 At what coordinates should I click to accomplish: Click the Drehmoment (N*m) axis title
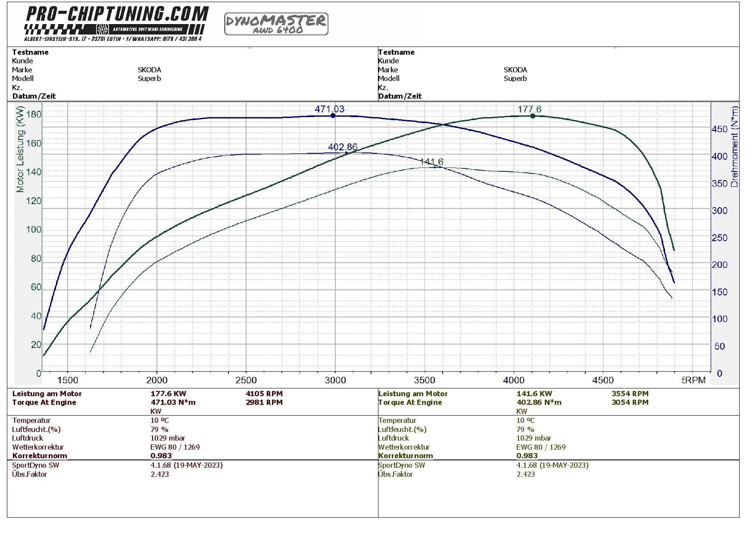pos(734,146)
